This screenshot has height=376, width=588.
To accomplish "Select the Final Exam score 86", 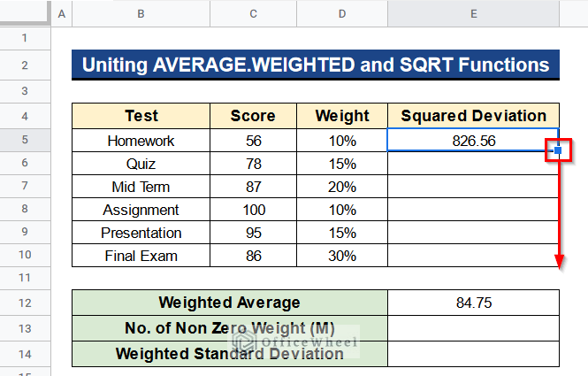I will pos(254,256).
